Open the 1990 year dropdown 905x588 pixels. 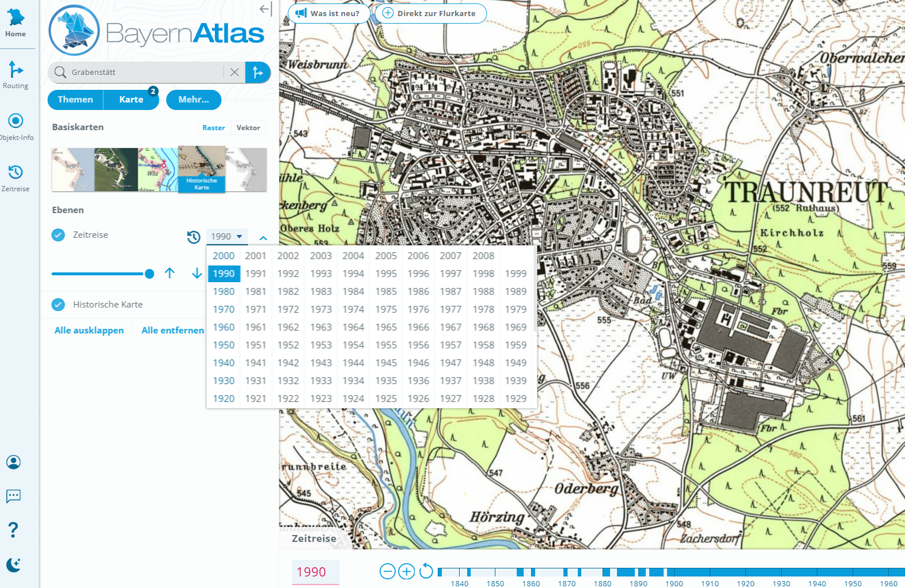pos(227,237)
